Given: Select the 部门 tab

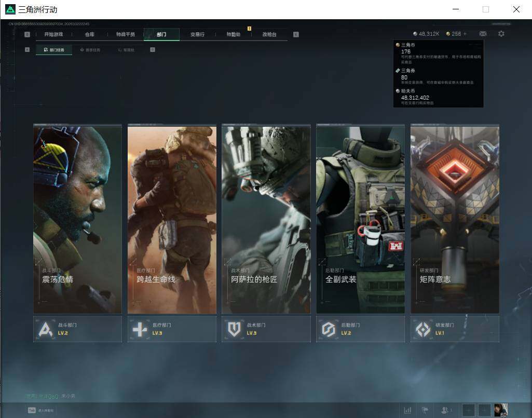Looking at the screenshot, I should pyautogui.click(x=161, y=34).
